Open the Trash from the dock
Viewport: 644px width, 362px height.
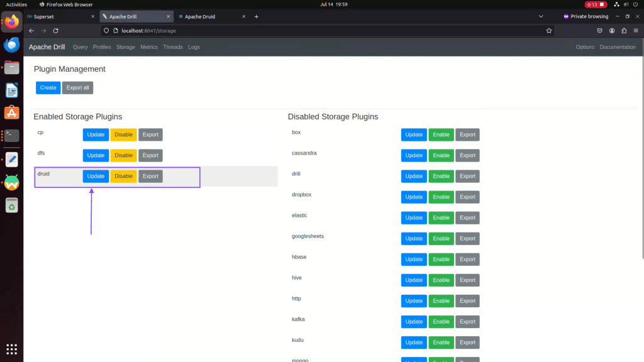coord(11,205)
